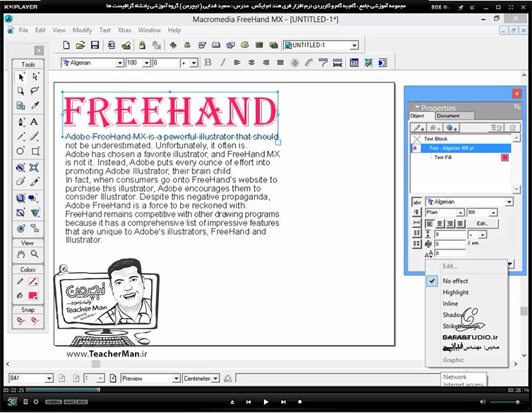Open the size 100 dropdown in Properties
This screenshot has height=413, width=532.
(x=493, y=213)
